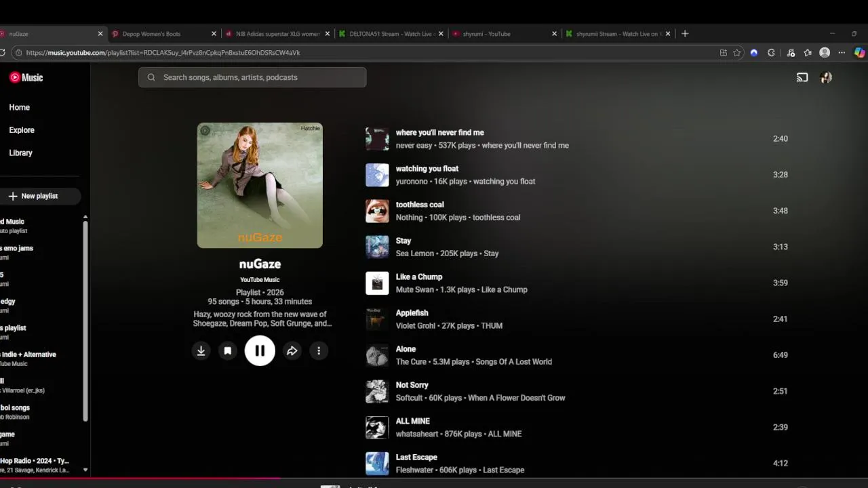Open the Library section

pos(20,152)
